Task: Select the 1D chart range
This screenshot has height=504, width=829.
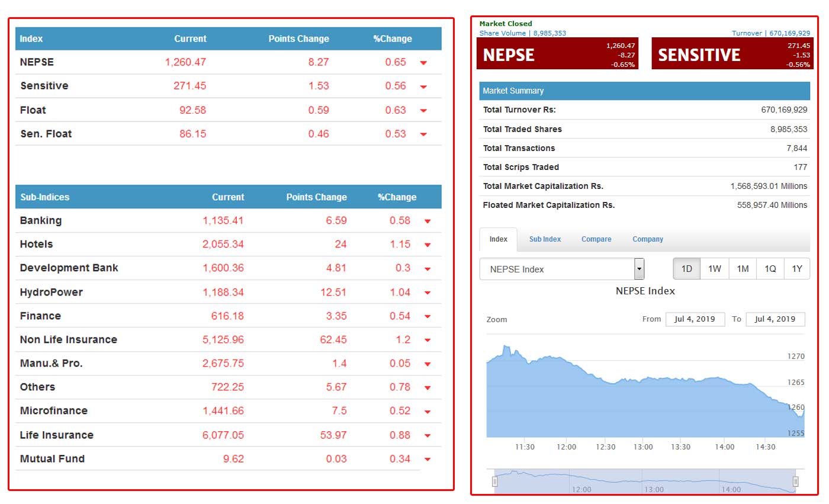Action: [687, 269]
